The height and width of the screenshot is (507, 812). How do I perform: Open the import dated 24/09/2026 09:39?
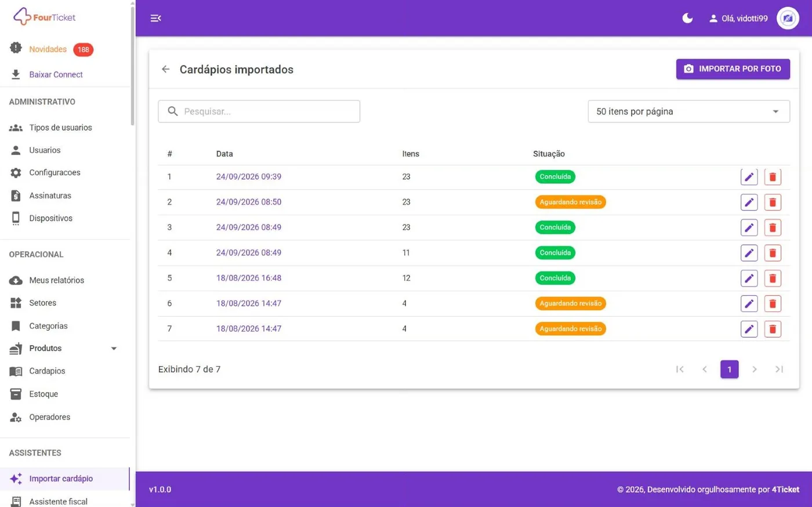(249, 177)
